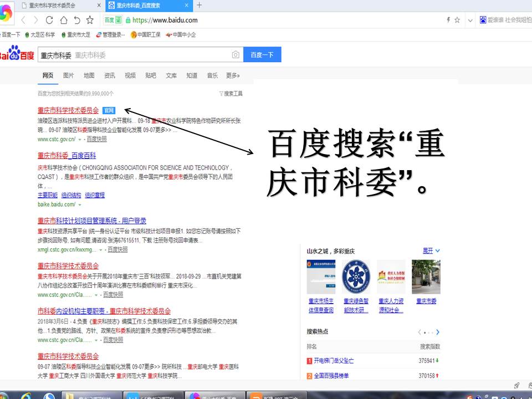Open first result 重庆市科学技术委员会 官网
This screenshot has width=532, height=399.
point(68,110)
